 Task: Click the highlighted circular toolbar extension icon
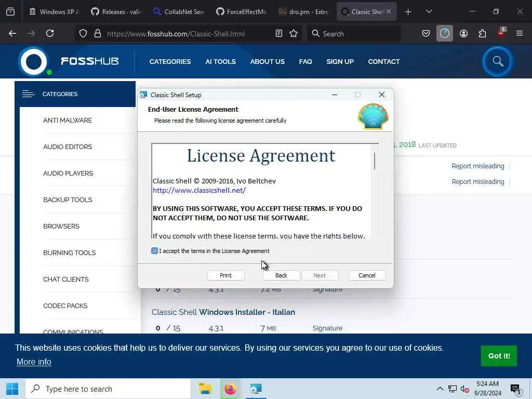pos(445,33)
